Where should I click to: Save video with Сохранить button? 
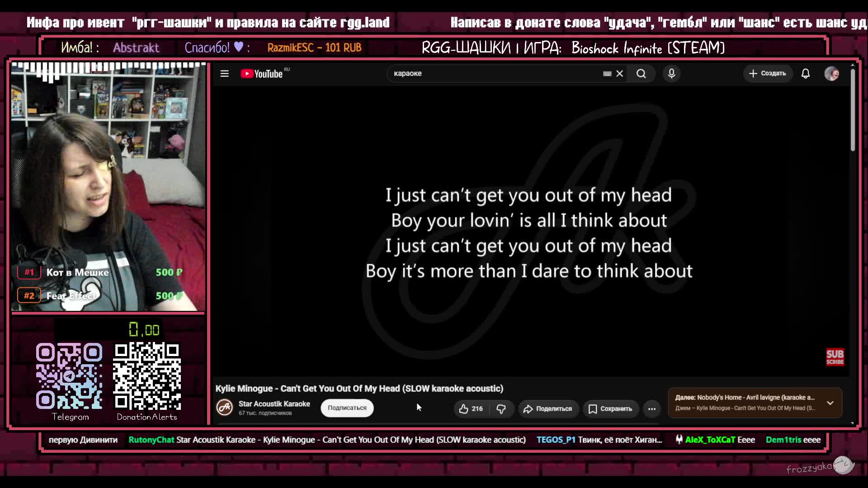point(610,409)
